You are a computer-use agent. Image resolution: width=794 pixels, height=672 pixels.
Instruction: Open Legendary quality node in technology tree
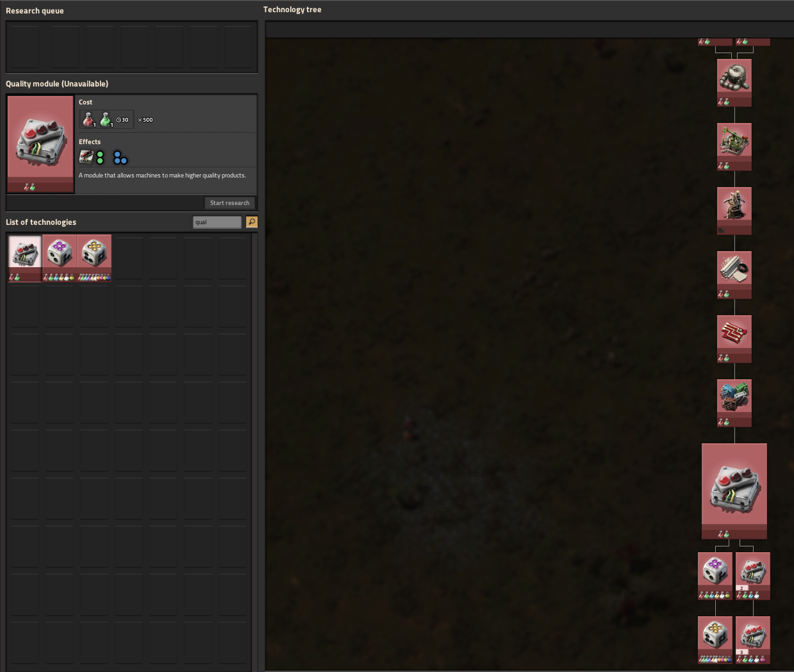[715, 640]
